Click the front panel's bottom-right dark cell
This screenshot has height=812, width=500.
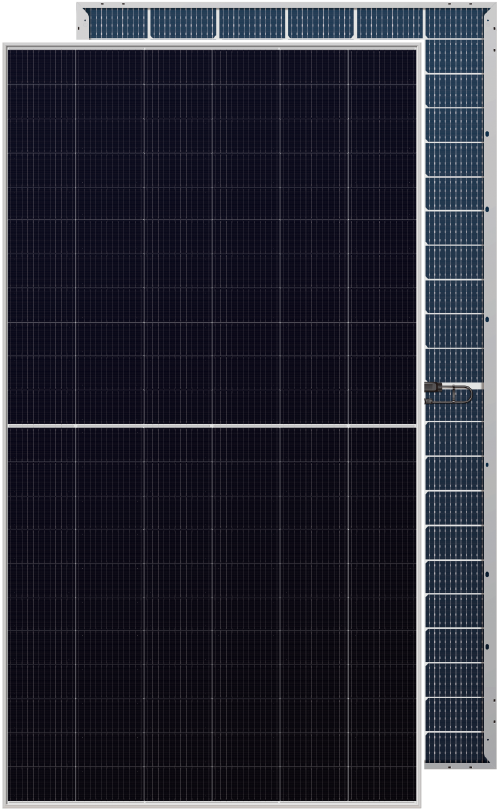pyautogui.click(x=383, y=784)
